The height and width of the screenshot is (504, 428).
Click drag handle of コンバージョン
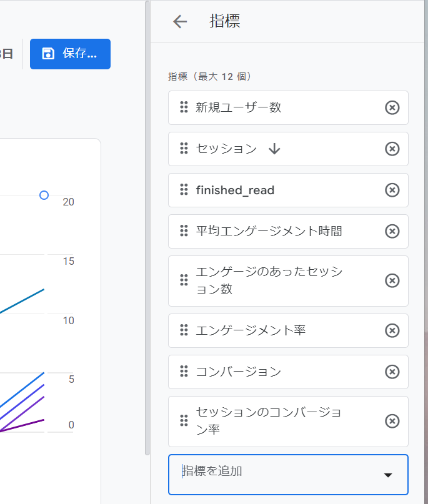click(x=184, y=371)
